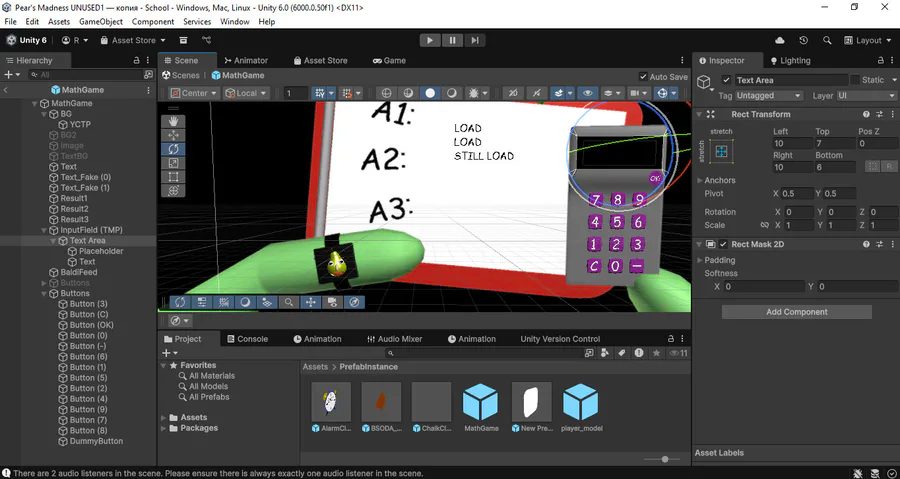This screenshot has height=479, width=900.
Task: Open the Tag Untagged dropdown
Action: pyautogui.click(x=769, y=96)
